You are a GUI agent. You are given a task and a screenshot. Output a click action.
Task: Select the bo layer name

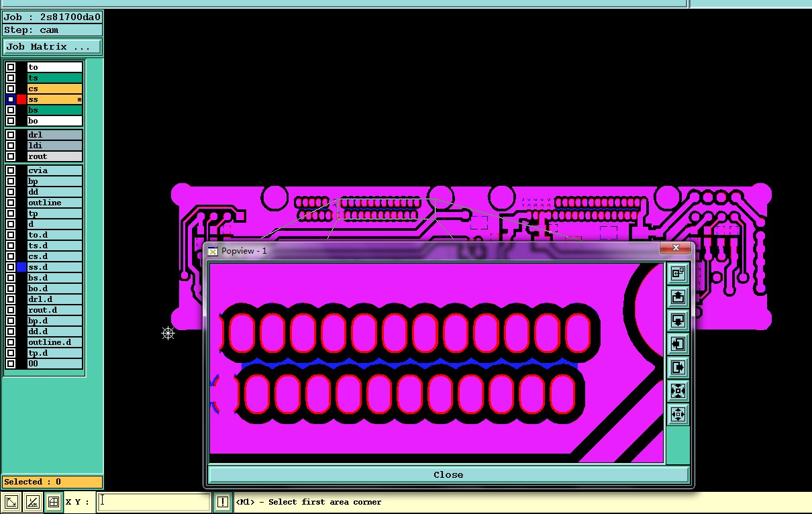(x=55, y=121)
